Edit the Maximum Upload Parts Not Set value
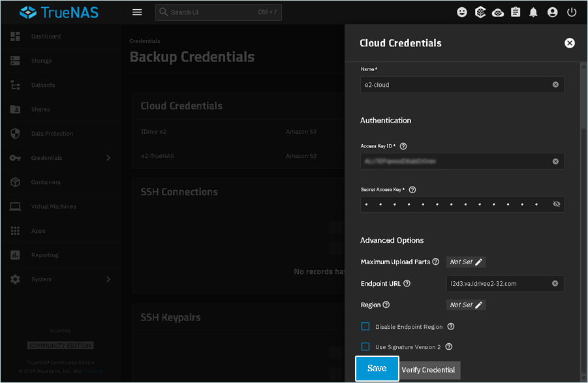 coord(466,262)
